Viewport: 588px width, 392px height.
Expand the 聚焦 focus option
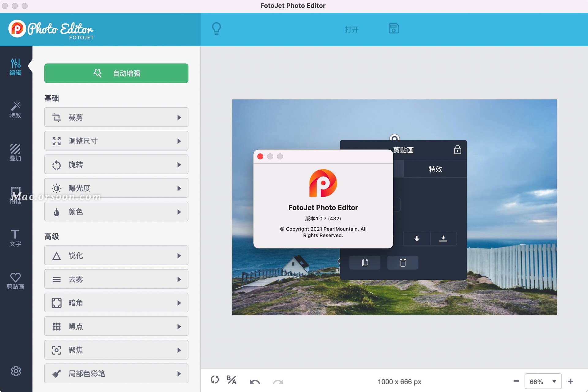pos(116,349)
